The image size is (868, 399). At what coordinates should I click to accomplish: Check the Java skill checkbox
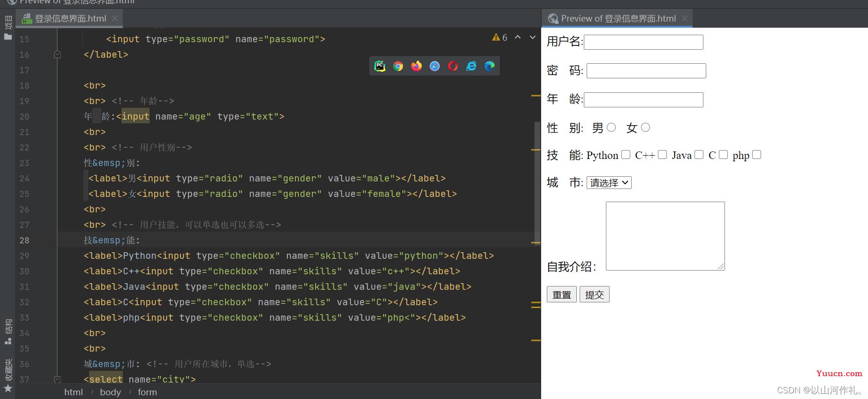[699, 155]
